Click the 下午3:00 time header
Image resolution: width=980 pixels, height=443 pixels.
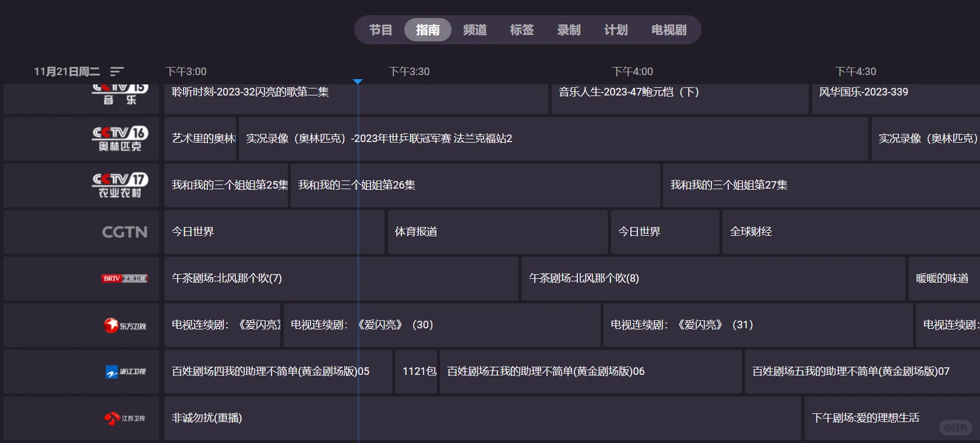point(186,72)
